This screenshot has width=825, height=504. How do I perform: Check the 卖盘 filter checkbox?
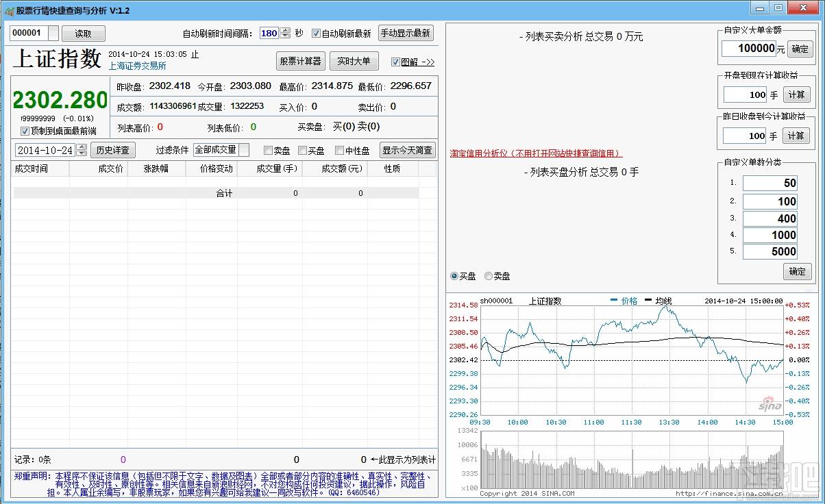(268, 151)
